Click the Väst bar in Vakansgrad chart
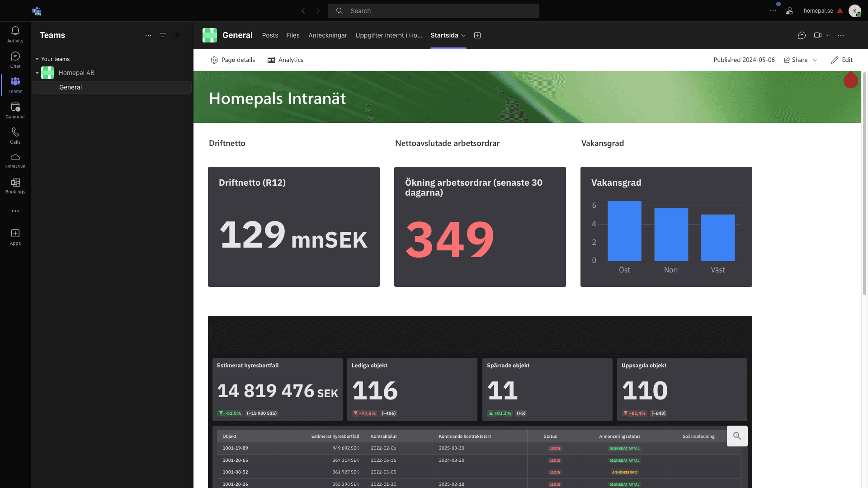Image resolution: width=868 pixels, height=488 pixels. coord(718,238)
